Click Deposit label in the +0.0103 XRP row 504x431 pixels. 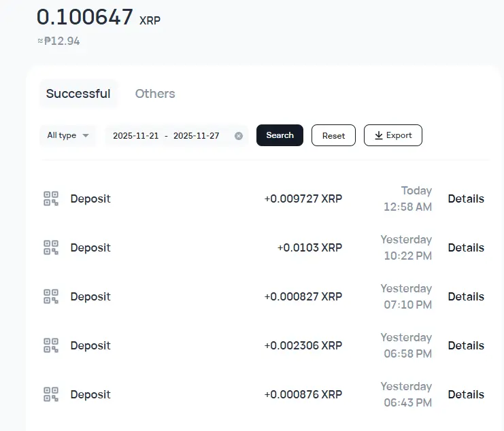point(90,248)
